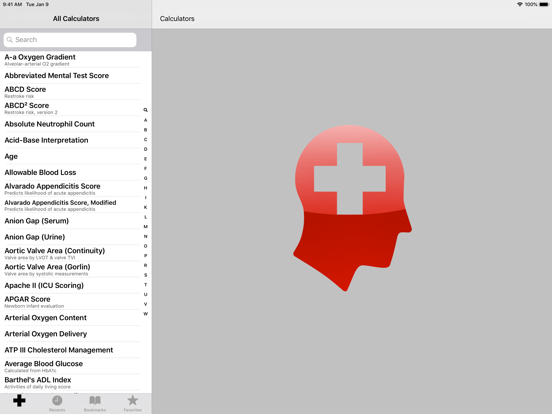
Task: Tap the magnifier icon at the index top
Action: [x=145, y=110]
